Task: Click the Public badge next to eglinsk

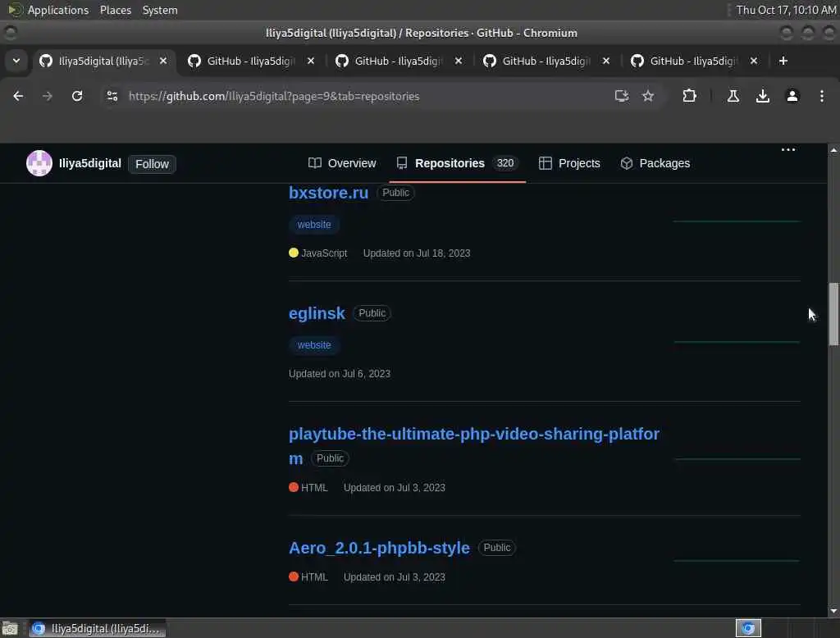Action: 372,313
